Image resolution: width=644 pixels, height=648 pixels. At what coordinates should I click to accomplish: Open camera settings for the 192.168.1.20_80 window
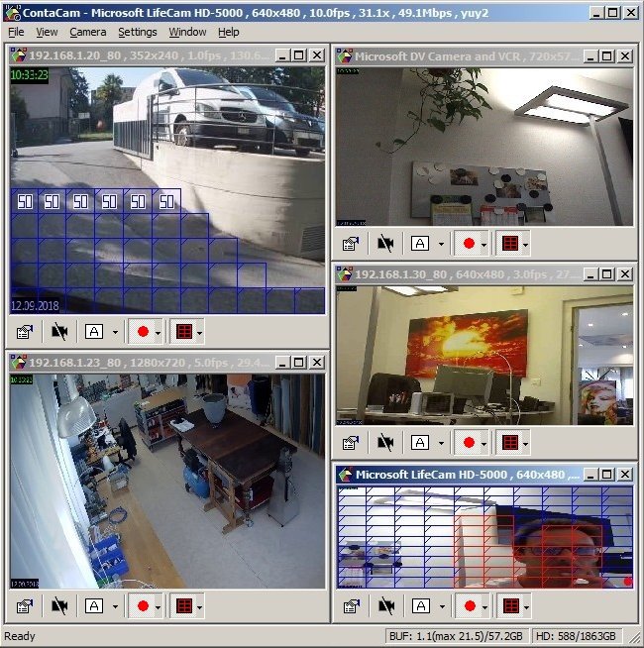tap(24, 332)
